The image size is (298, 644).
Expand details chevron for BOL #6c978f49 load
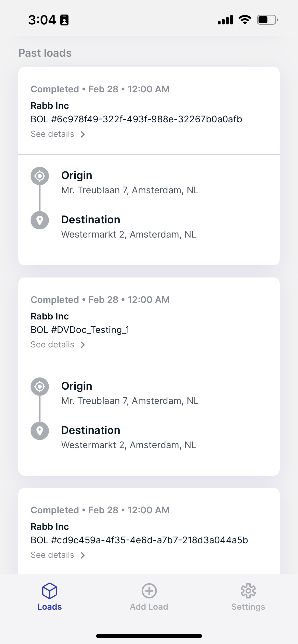coord(83,134)
